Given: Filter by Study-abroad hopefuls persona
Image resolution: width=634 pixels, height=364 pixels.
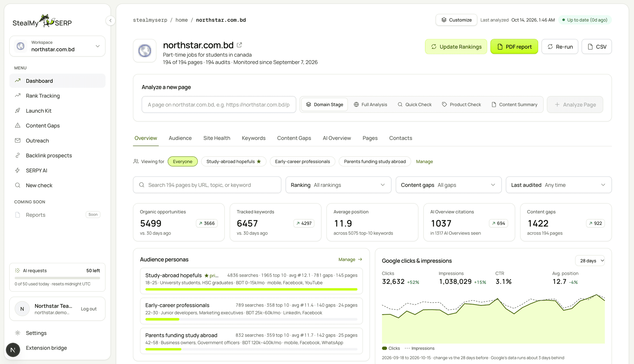Looking at the screenshot, I should [234, 162].
